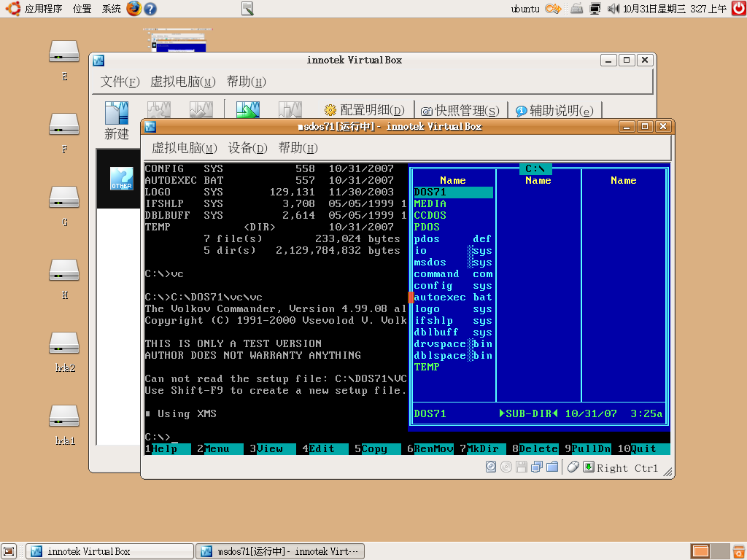The image size is (747, 560).
Task: Click the 6RenMov function key button
Action: tap(430, 449)
